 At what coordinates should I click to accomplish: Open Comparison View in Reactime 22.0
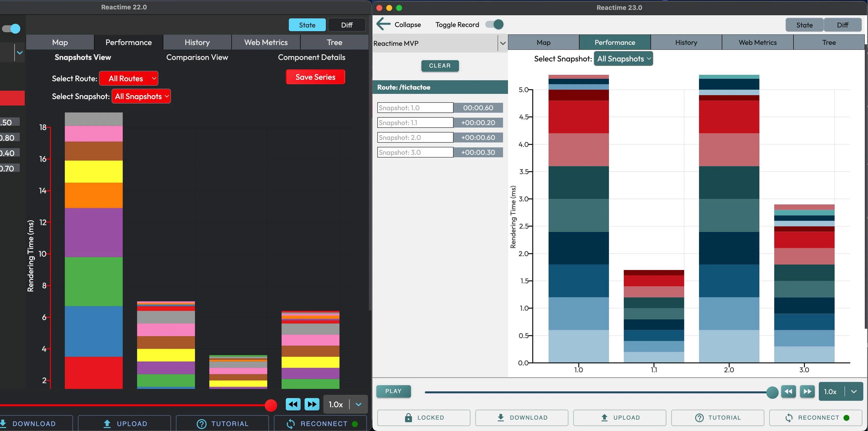pyautogui.click(x=197, y=57)
